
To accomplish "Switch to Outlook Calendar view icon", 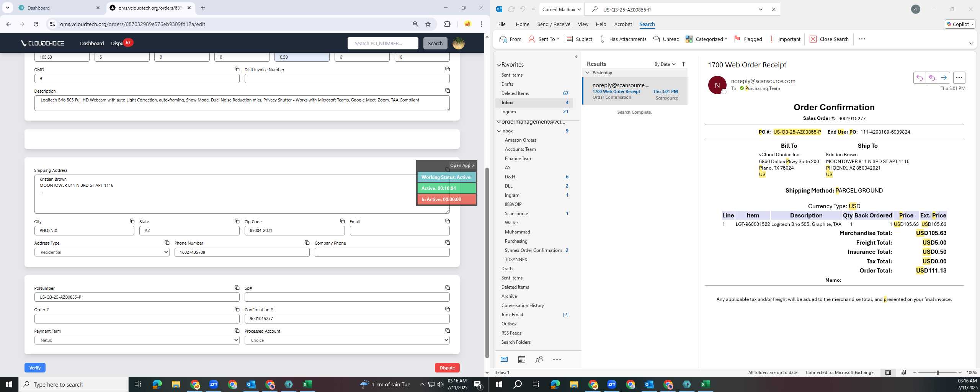I will [x=521, y=359].
